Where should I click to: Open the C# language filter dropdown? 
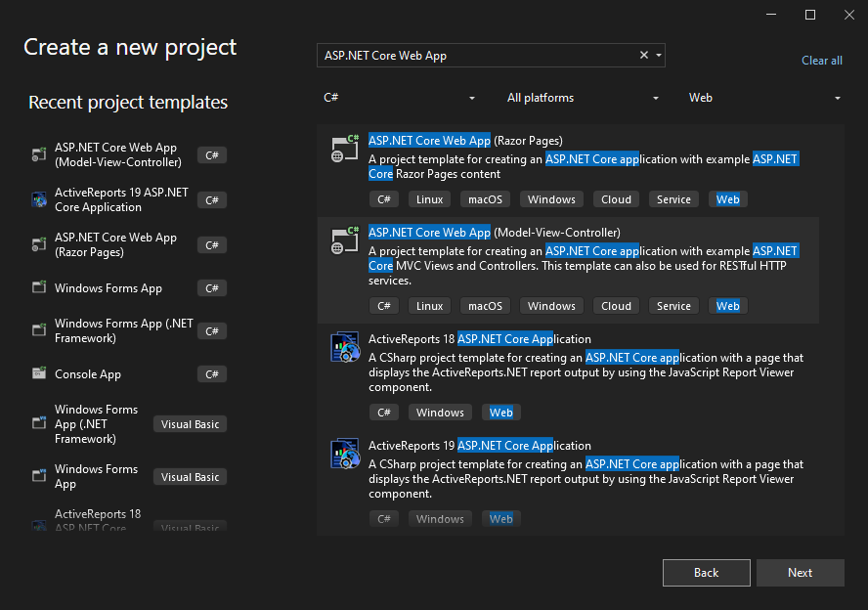(x=399, y=98)
